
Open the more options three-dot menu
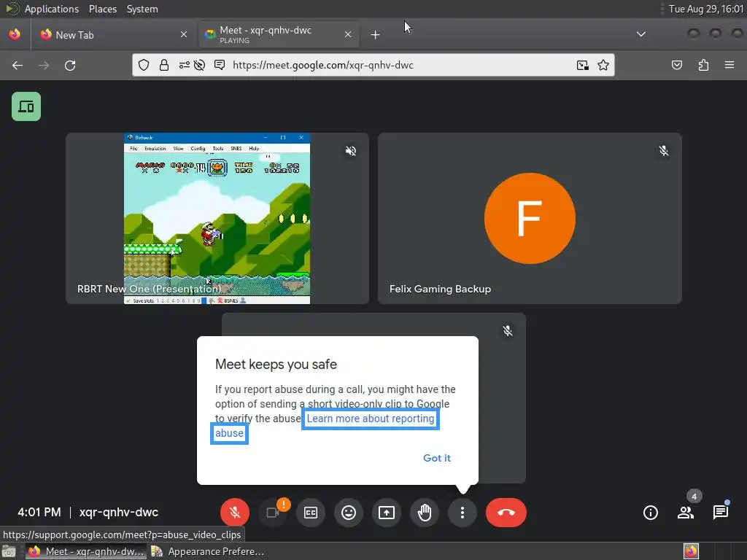click(x=462, y=513)
